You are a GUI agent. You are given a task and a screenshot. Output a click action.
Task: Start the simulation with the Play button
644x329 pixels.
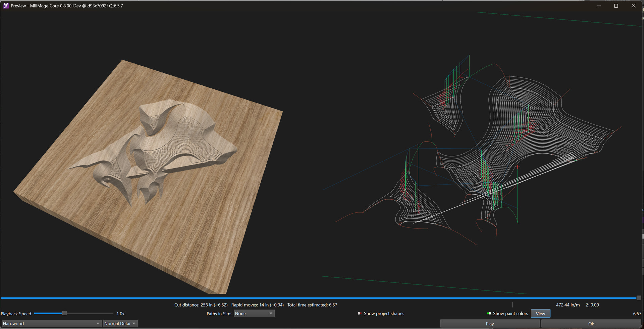(x=489, y=324)
